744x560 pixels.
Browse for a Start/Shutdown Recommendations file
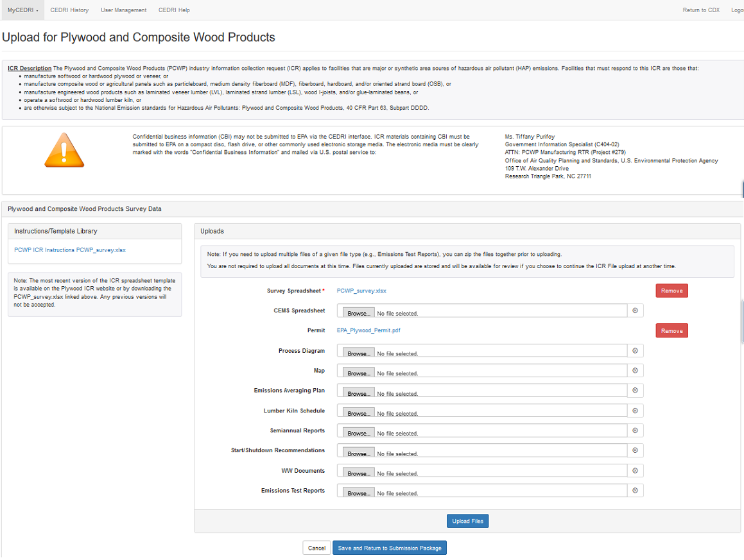point(359,454)
